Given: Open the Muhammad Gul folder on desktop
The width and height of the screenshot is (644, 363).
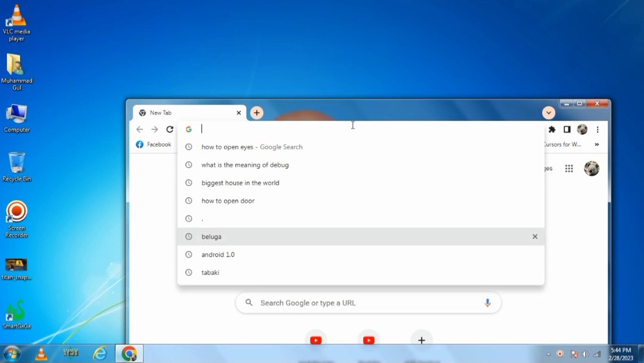Looking at the screenshot, I should tap(17, 72).
